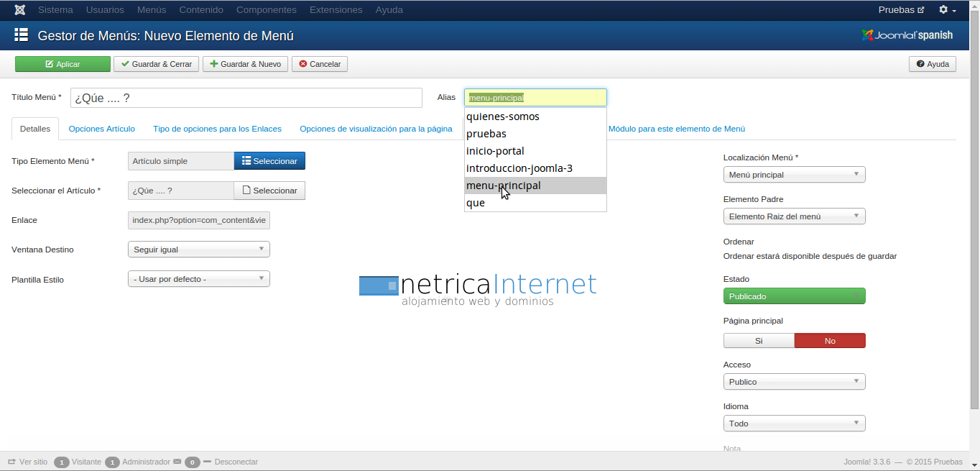This screenshot has width=980, height=471.
Task: Click Seleccionar for the article
Action: click(x=269, y=191)
